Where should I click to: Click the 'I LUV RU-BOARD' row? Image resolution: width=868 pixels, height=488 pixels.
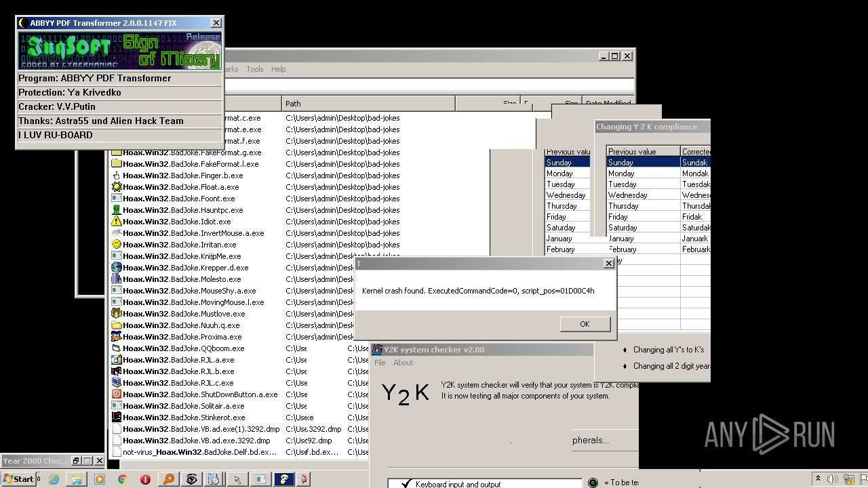[x=120, y=135]
